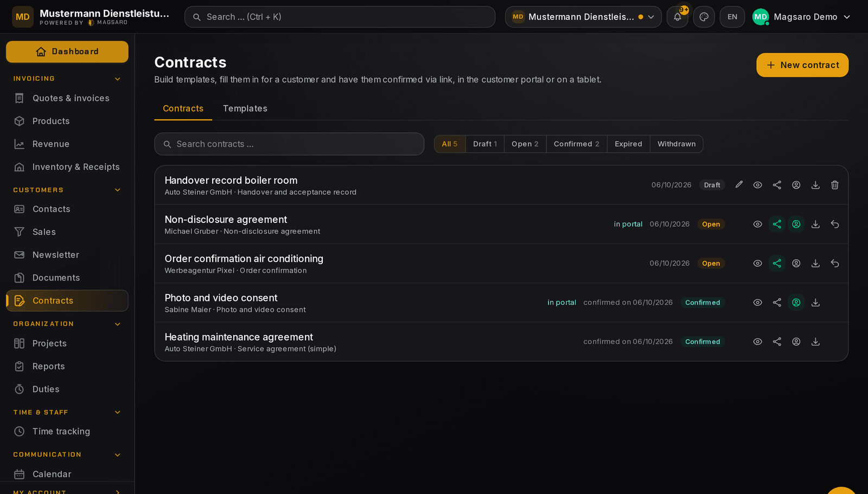Edit the Handover record boiler room draft
This screenshot has width=868, height=494.
pos(739,185)
